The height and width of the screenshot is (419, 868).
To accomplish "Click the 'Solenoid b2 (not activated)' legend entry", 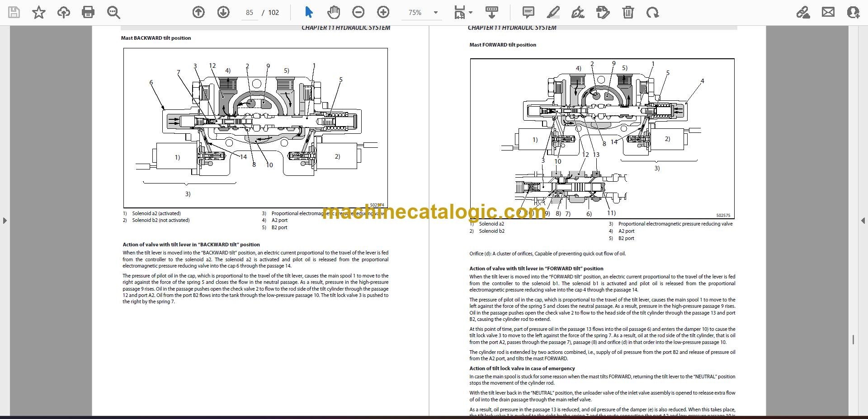I will click(161, 221).
